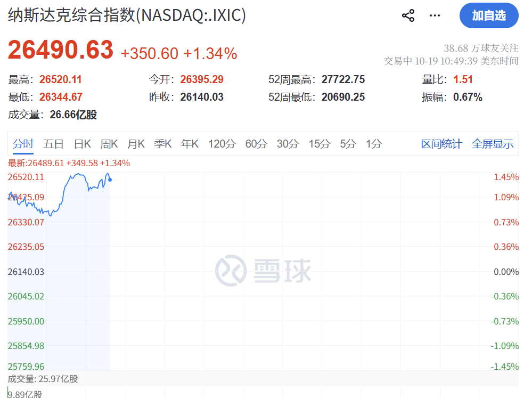Switch to the 五日 tab
The image size is (532, 398).
click(53, 144)
